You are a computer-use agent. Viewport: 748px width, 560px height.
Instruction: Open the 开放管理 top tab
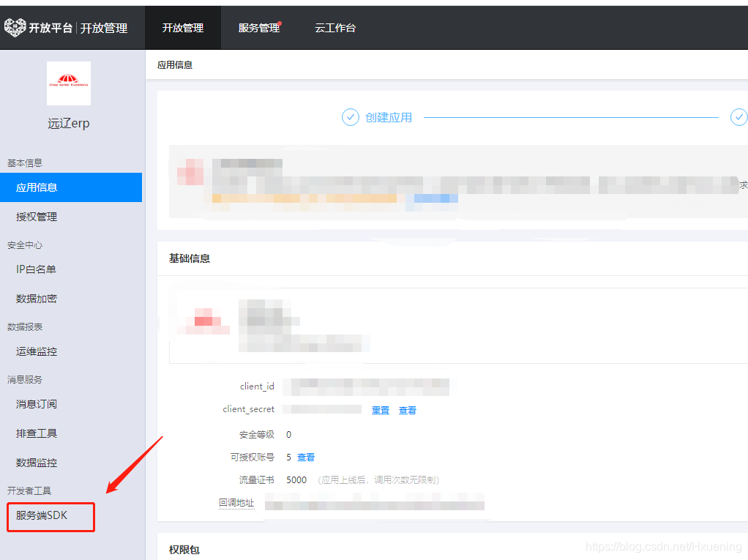tap(183, 28)
